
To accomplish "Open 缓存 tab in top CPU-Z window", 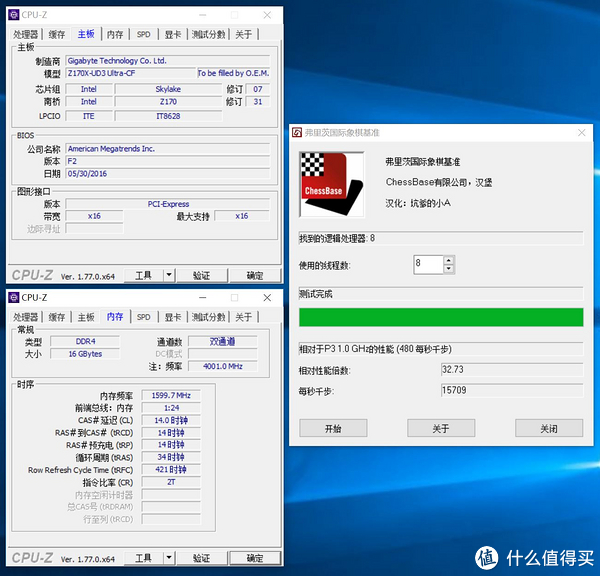I will [57, 34].
